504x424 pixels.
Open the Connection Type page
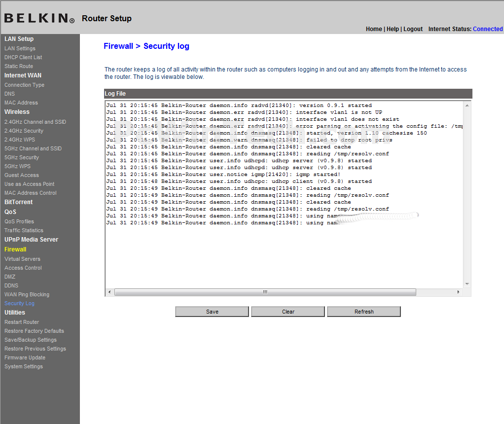pyautogui.click(x=25, y=85)
